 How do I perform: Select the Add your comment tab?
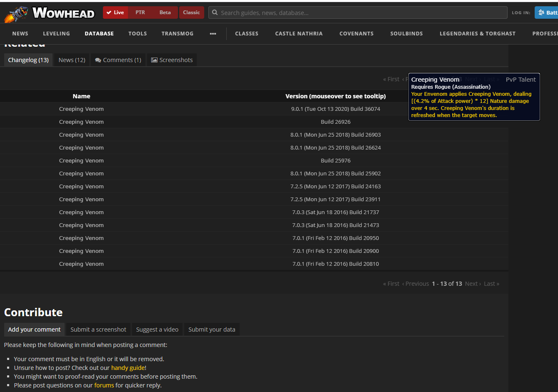[34, 330]
